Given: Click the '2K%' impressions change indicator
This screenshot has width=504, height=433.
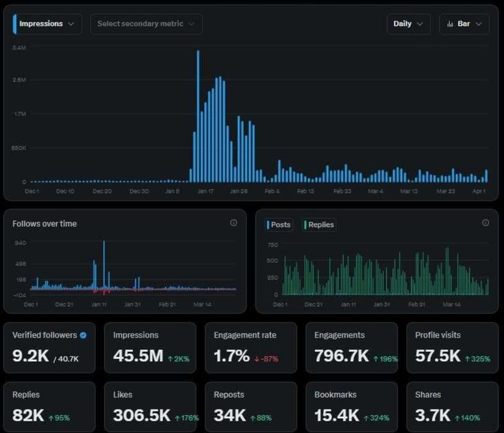Looking at the screenshot, I should tap(179, 359).
